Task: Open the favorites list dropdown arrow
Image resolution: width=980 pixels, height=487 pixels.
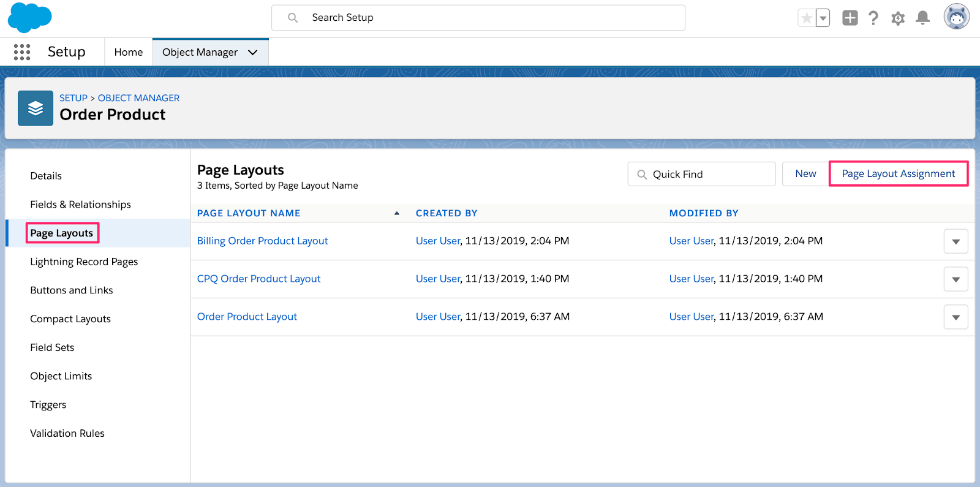Action: (823, 18)
